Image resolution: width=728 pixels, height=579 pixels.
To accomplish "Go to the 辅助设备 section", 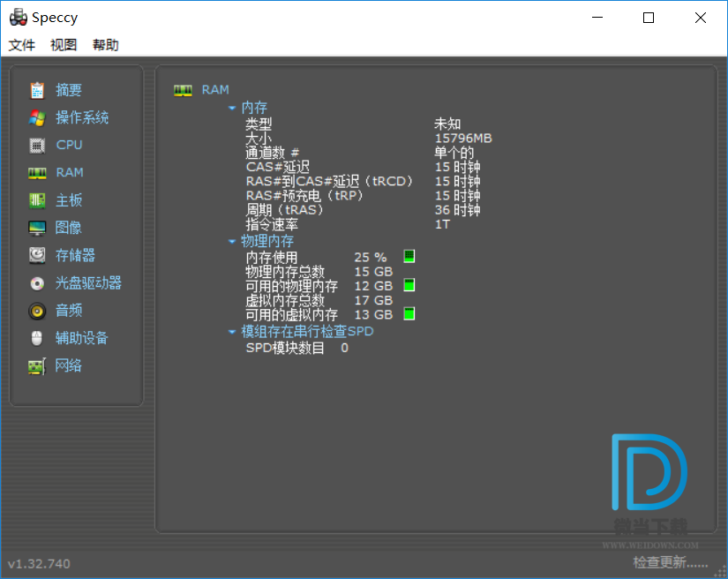I will 82,338.
